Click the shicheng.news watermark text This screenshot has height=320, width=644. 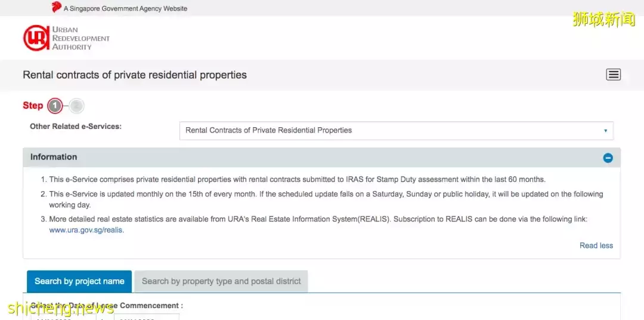click(61, 309)
